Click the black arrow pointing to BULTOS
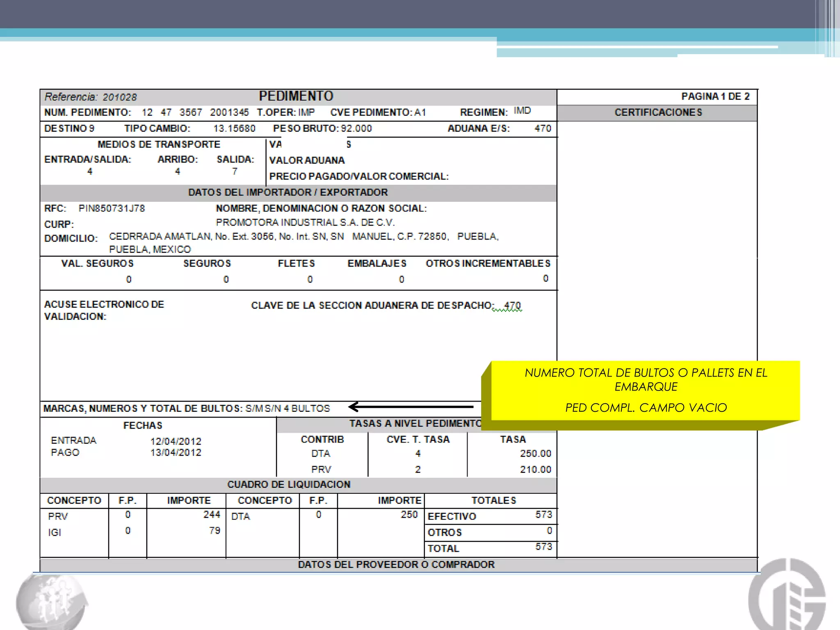 [x=411, y=406]
